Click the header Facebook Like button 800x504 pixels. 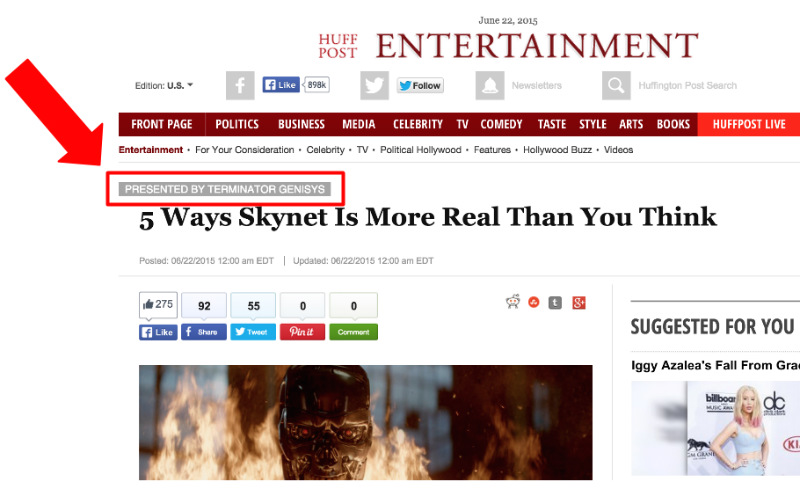281,85
